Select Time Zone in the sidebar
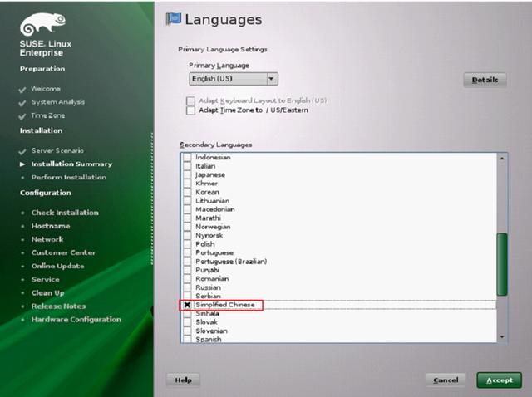Screen dimensions: 532x397 coord(48,115)
